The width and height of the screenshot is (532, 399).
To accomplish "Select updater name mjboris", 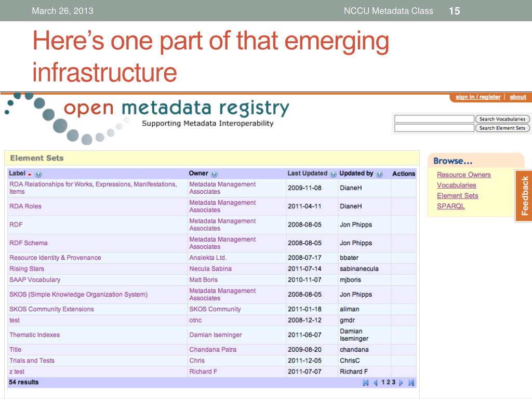I will point(350,280).
